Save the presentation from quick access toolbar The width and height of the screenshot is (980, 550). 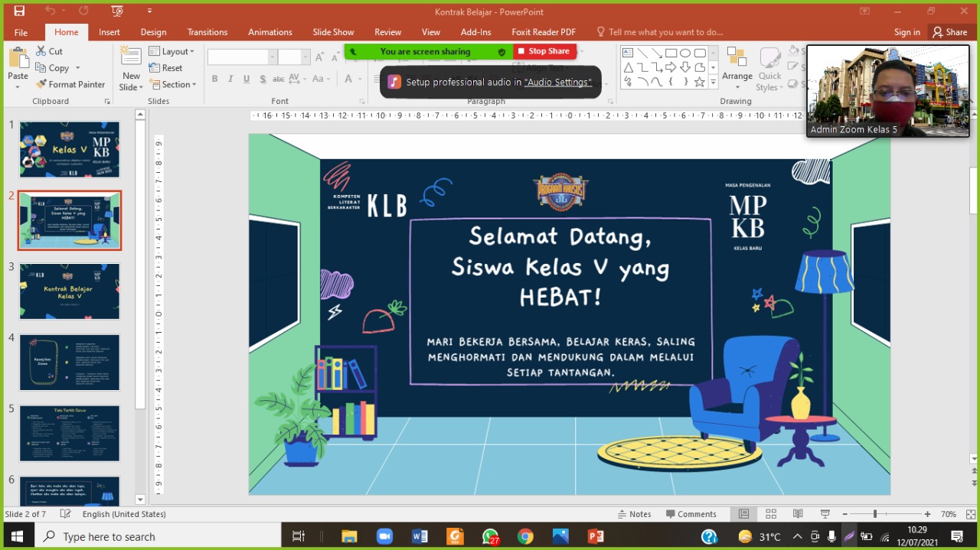(19, 11)
